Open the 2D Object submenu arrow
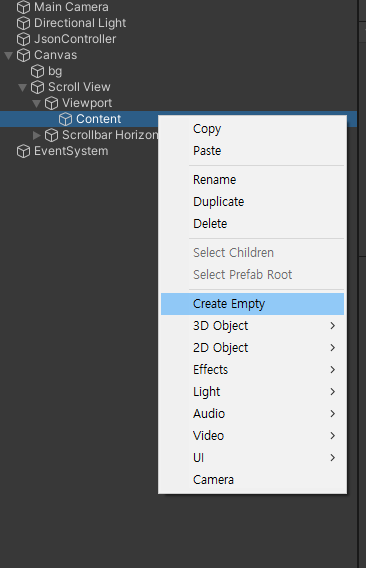 [x=333, y=348]
